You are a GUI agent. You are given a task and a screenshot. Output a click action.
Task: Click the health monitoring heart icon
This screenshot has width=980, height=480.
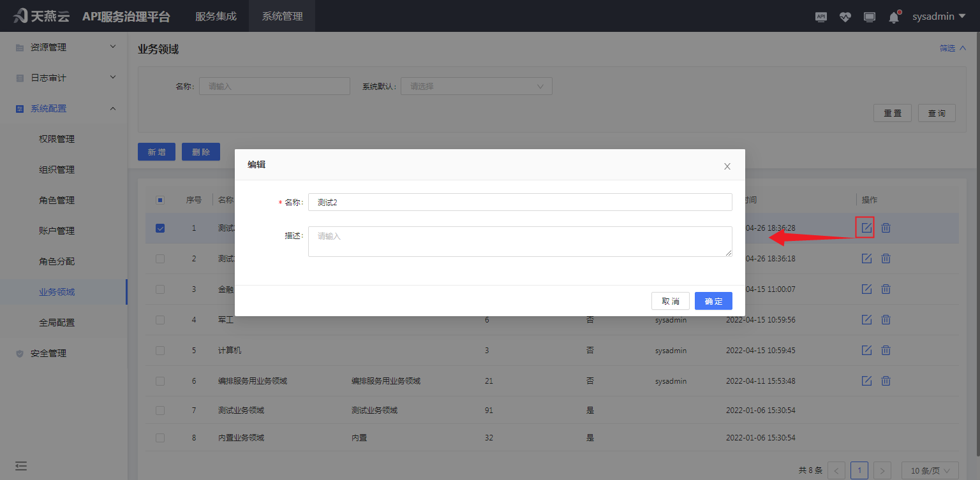(845, 17)
